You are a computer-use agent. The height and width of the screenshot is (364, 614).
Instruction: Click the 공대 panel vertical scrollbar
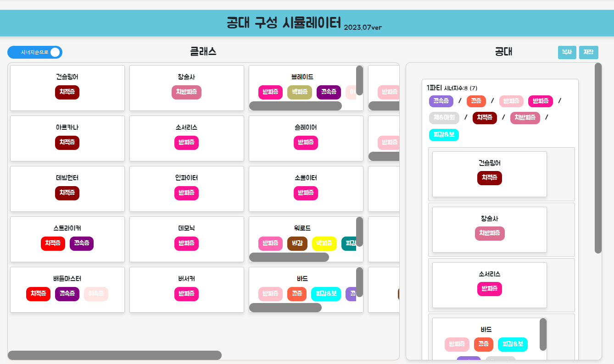(597, 158)
